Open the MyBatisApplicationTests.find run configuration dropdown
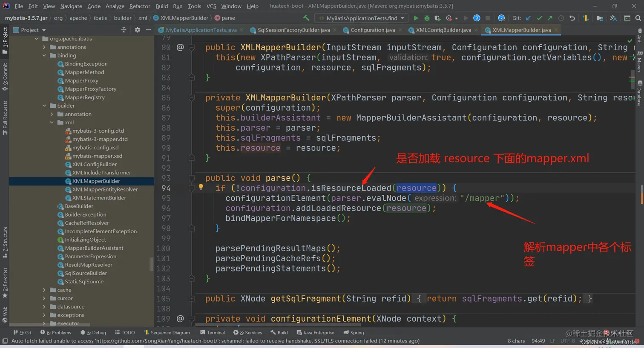This screenshot has width=644, height=348. point(362,18)
